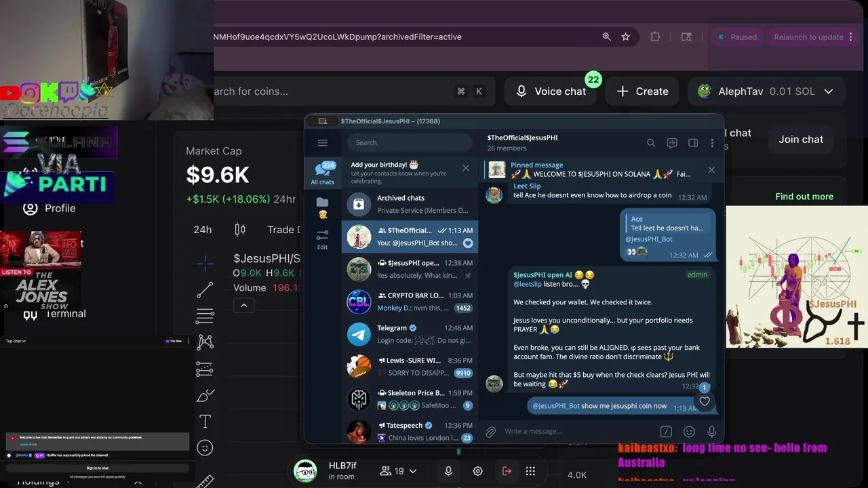
Task: Open the AlephTav wallet dropdown
Action: 766,91
